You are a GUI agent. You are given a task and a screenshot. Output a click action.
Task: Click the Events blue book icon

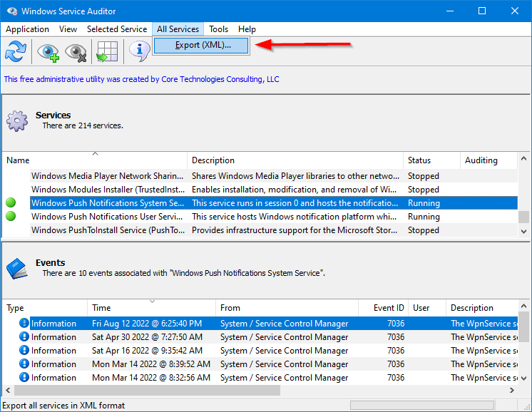coord(16,269)
